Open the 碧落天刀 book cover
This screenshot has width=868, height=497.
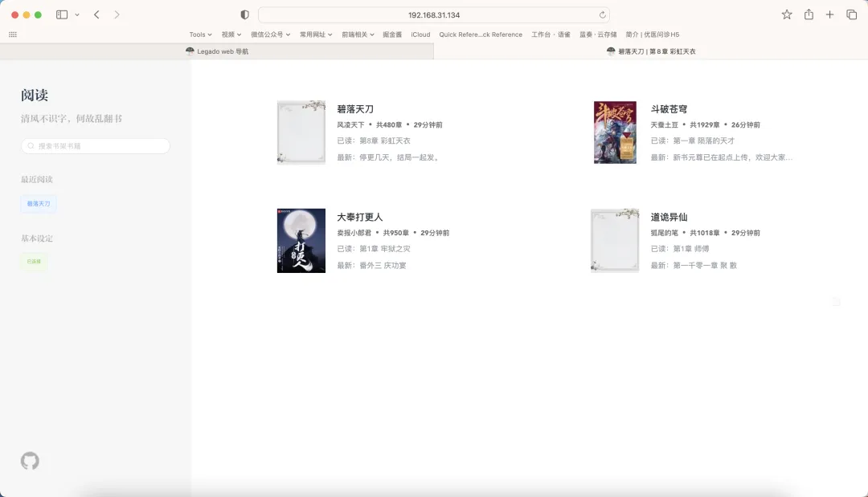click(301, 132)
